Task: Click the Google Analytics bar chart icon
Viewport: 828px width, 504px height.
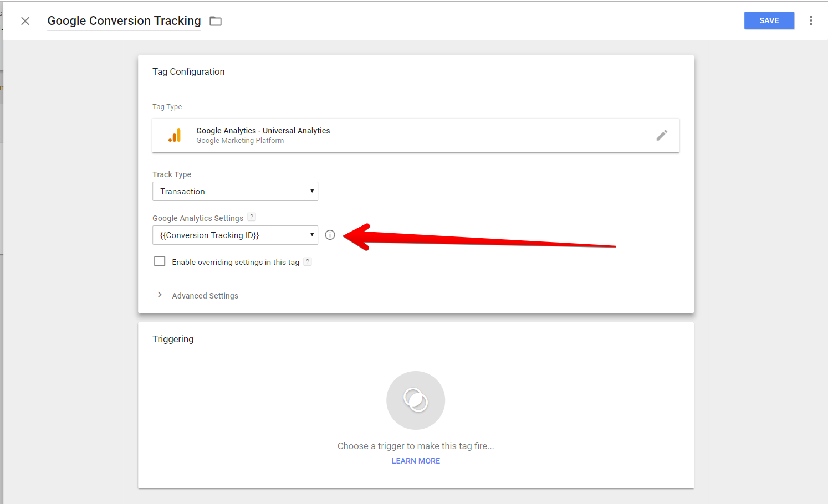Action: [x=175, y=136]
